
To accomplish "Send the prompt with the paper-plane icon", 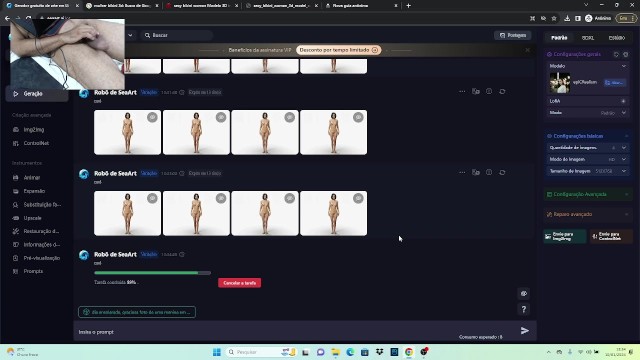I will click(x=525, y=331).
